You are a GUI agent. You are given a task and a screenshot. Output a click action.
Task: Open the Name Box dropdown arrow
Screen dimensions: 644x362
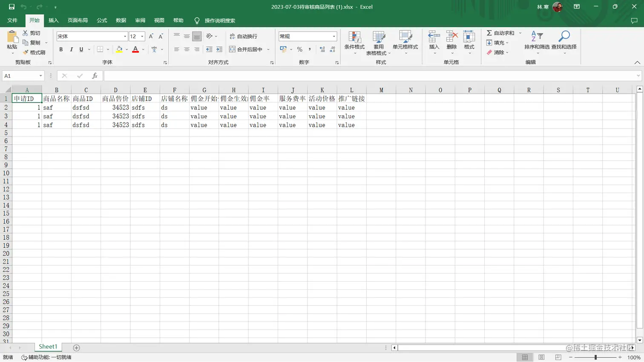[40, 76]
